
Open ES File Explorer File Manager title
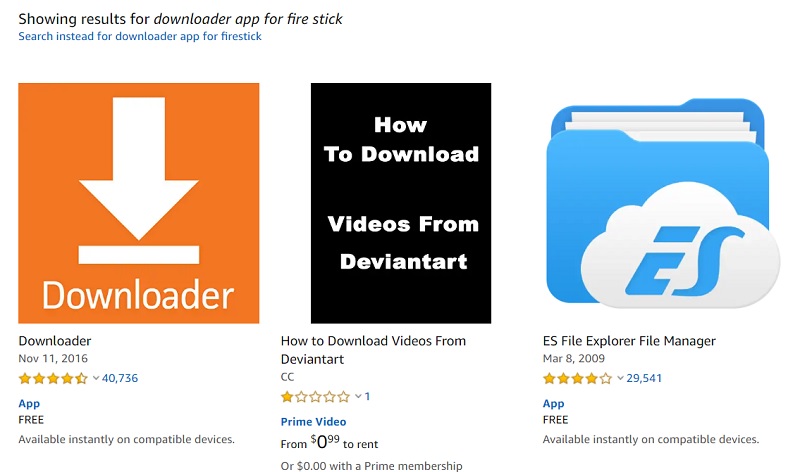click(x=629, y=341)
